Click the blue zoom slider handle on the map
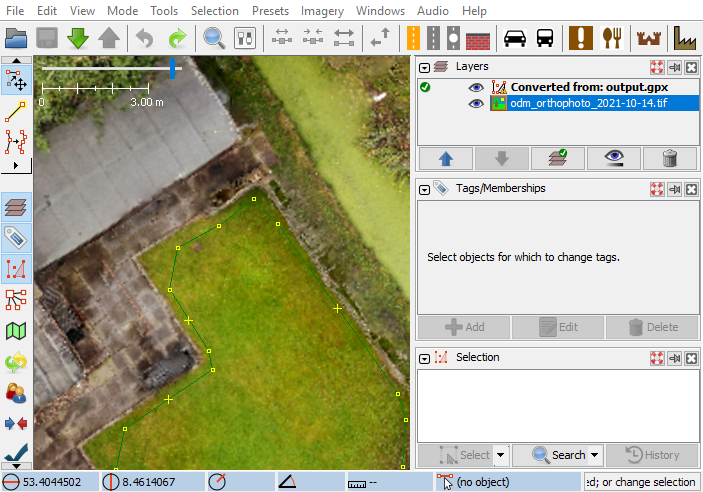This screenshot has height=492, width=703. point(173,68)
